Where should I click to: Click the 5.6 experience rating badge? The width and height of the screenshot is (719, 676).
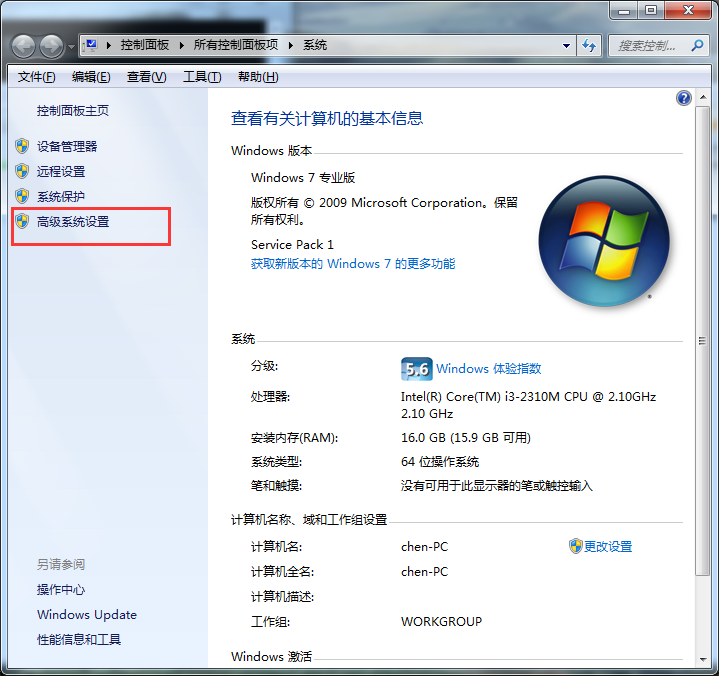[416, 369]
